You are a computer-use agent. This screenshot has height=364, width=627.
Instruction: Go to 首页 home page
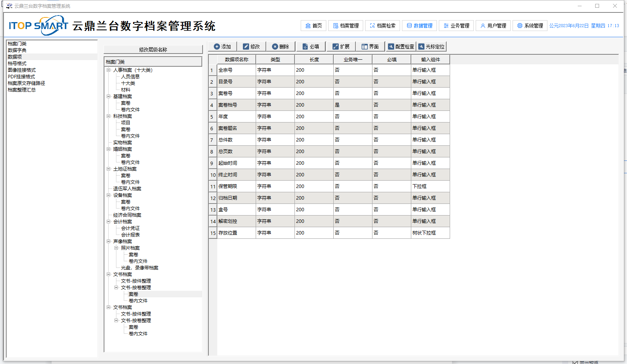click(313, 26)
